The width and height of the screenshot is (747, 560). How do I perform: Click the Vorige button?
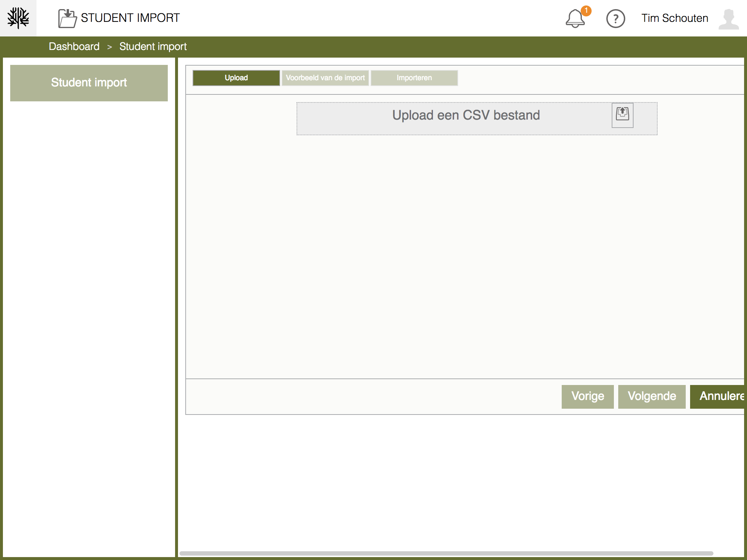click(588, 396)
